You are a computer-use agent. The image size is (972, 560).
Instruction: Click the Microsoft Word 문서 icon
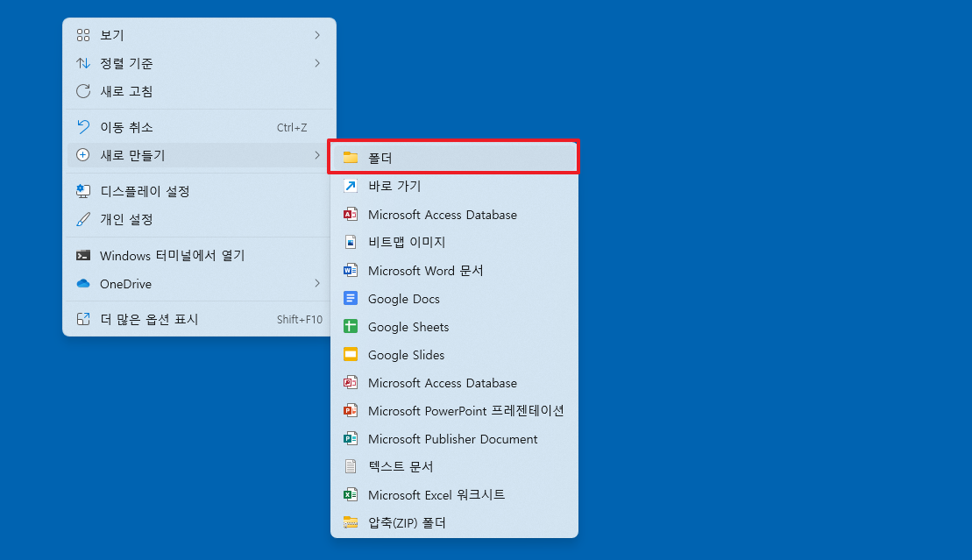pyautogui.click(x=351, y=271)
